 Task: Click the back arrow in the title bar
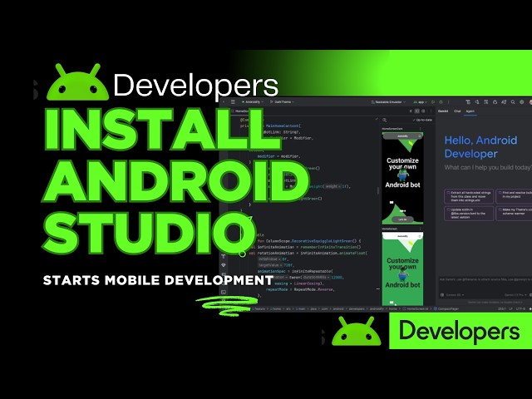point(224,101)
